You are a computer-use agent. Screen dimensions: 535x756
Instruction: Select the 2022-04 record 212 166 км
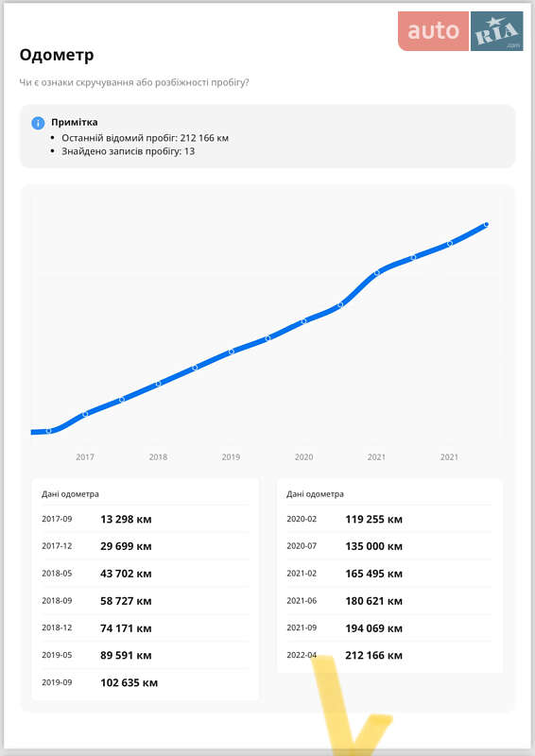pyautogui.click(x=389, y=655)
